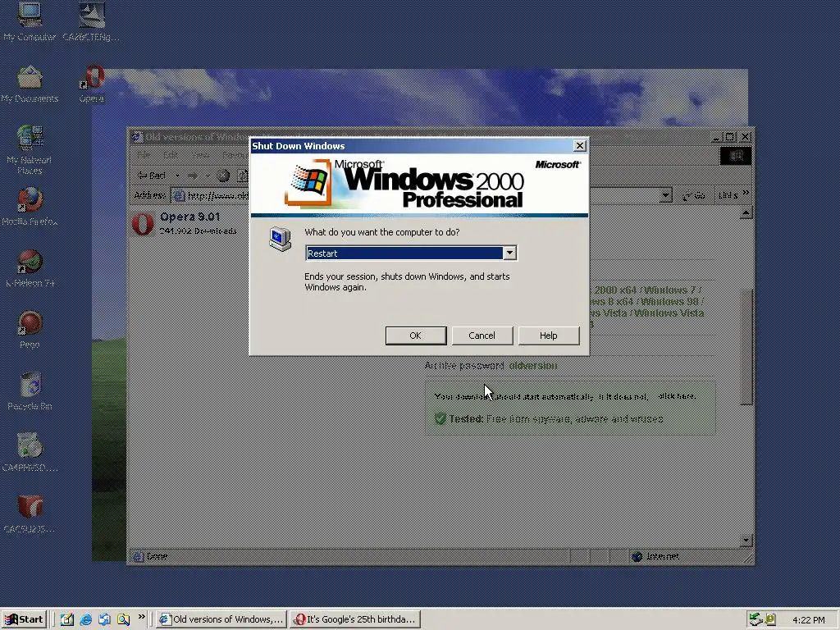Select CA2BCTENg desktop file icon

(x=92, y=21)
